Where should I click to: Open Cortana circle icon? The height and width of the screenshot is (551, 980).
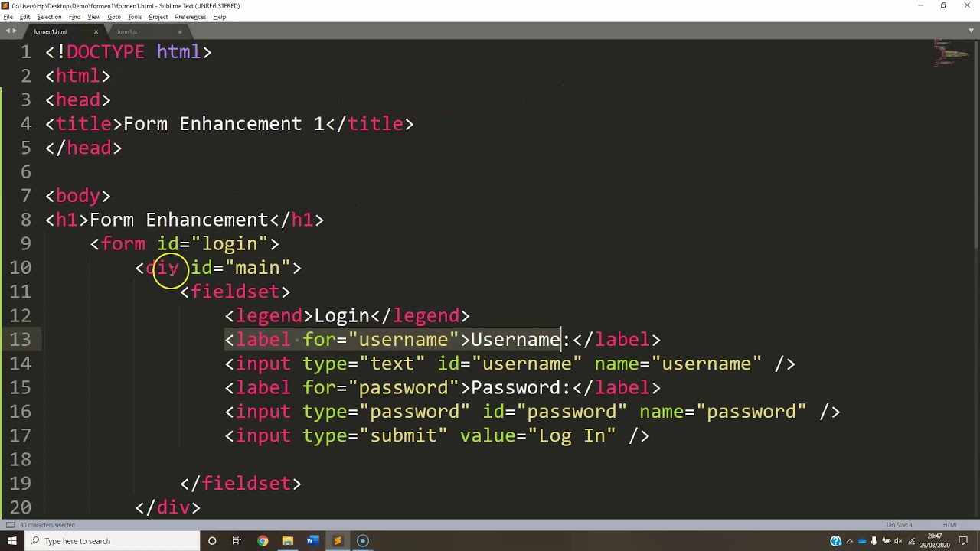pos(212,541)
